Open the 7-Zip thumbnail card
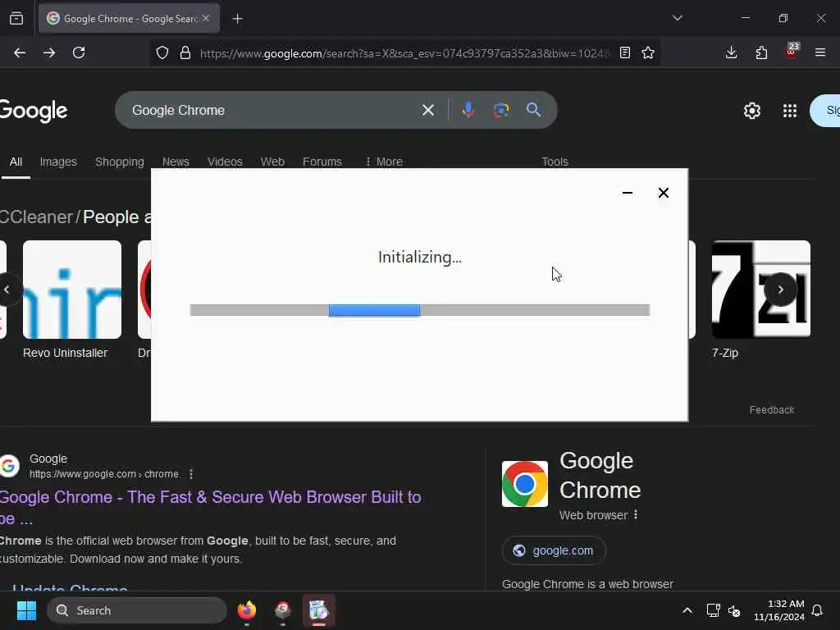 (x=760, y=290)
